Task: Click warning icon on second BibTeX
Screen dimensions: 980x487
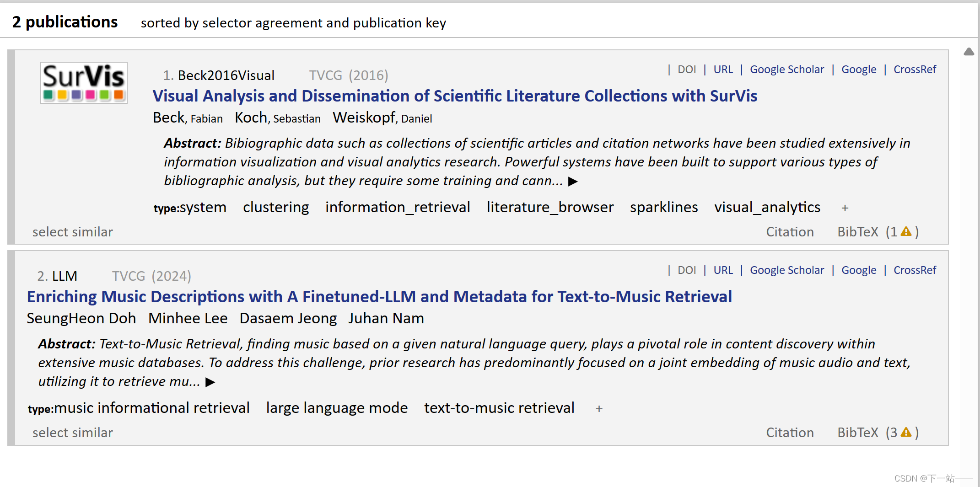Action: pyautogui.click(x=906, y=433)
